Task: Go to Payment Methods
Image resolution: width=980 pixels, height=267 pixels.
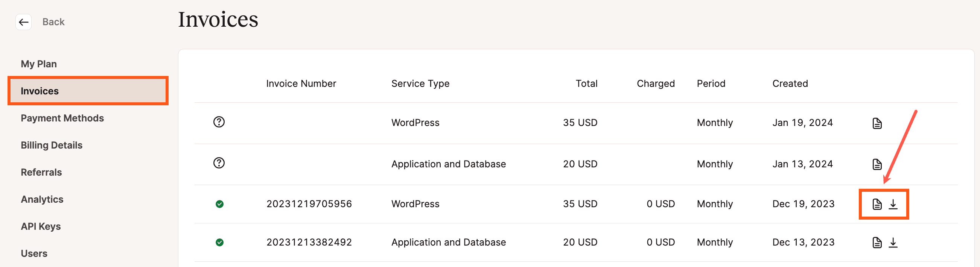Action: pos(62,118)
